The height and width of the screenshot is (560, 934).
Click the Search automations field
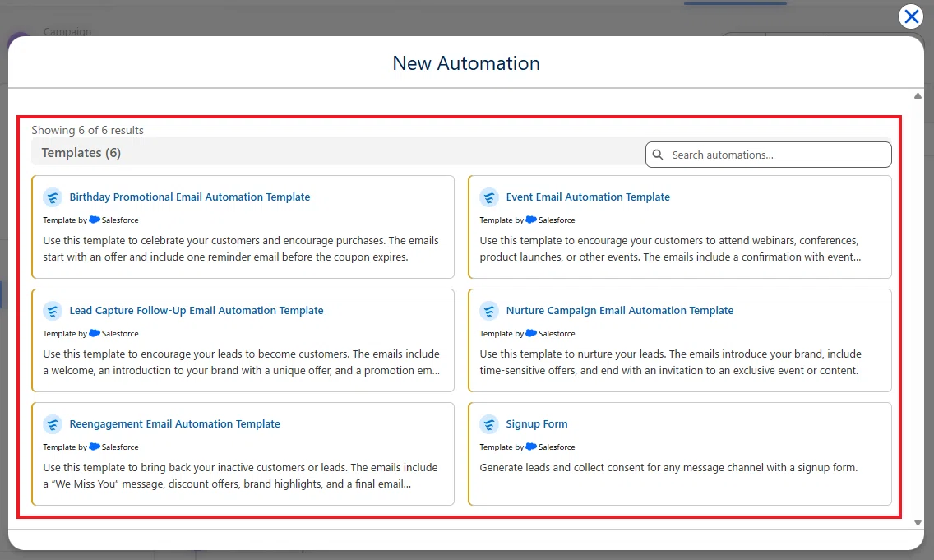click(x=768, y=155)
